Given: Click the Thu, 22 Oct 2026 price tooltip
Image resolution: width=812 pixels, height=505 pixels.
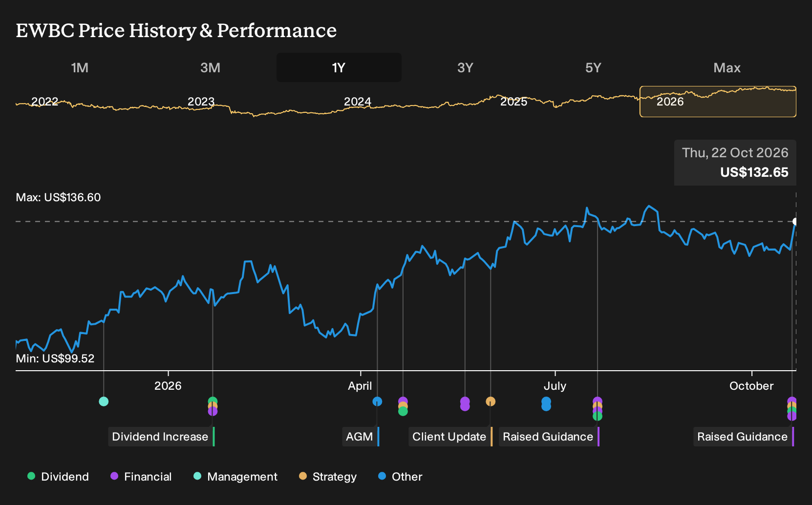Looking at the screenshot, I should coord(735,163).
